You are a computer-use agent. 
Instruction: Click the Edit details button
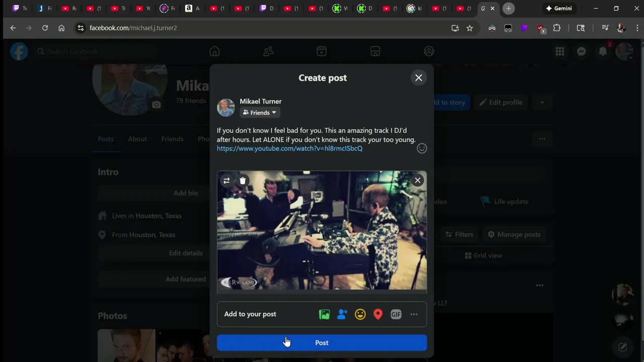(186, 253)
